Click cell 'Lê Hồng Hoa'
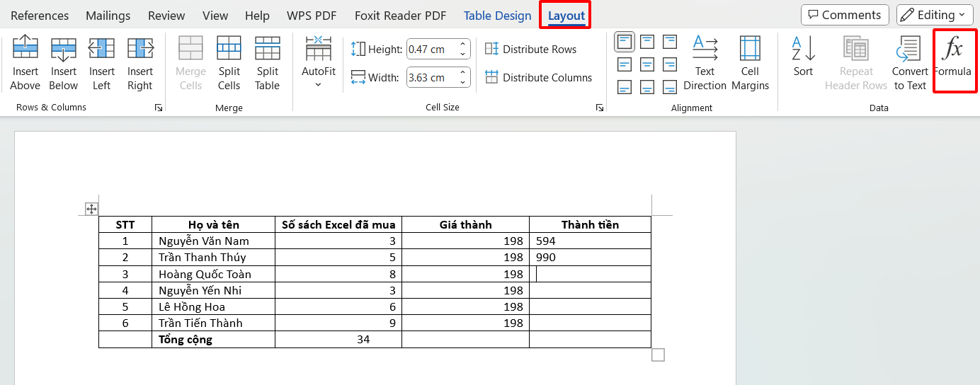This screenshot has height=385, width=980. click(213, 306)
